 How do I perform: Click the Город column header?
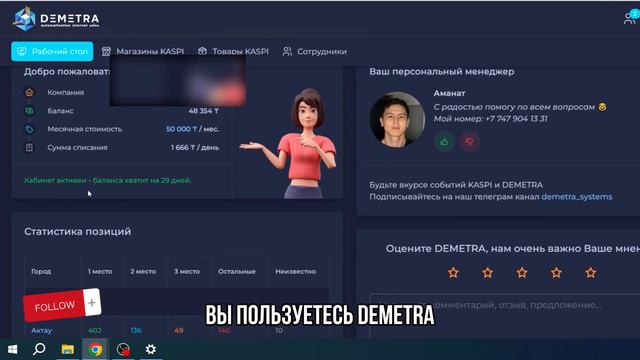[41, 271]
